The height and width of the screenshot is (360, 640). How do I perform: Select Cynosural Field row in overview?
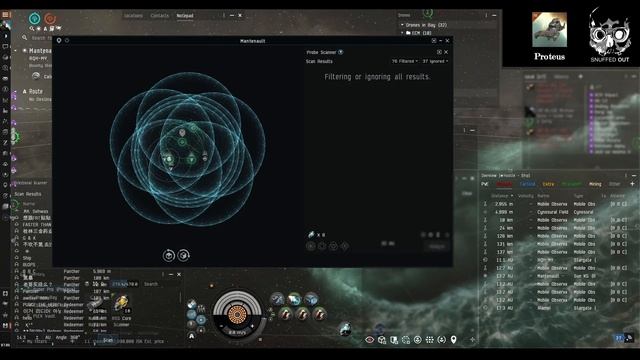point(558,212)
